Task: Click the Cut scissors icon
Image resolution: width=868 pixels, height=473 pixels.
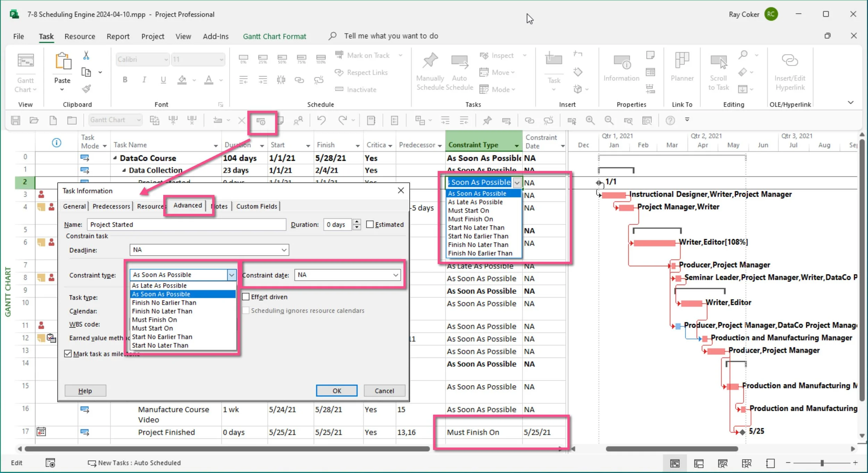Action: tap(86, 55)
